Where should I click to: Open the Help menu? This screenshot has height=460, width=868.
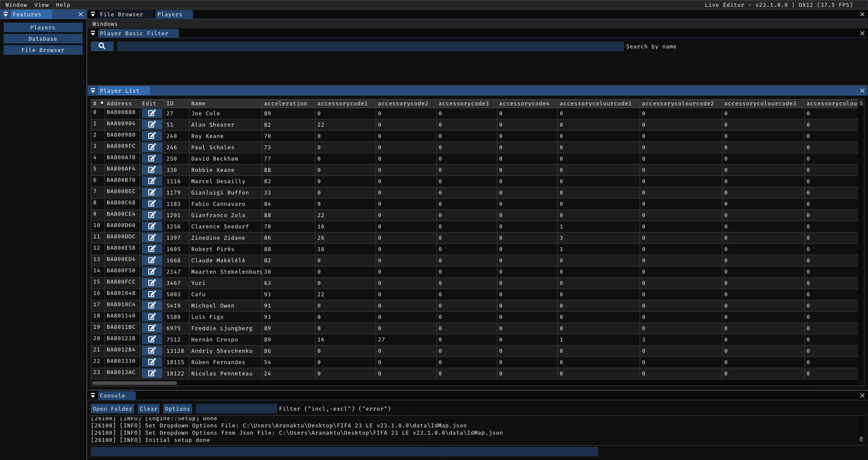pos(63,5)
